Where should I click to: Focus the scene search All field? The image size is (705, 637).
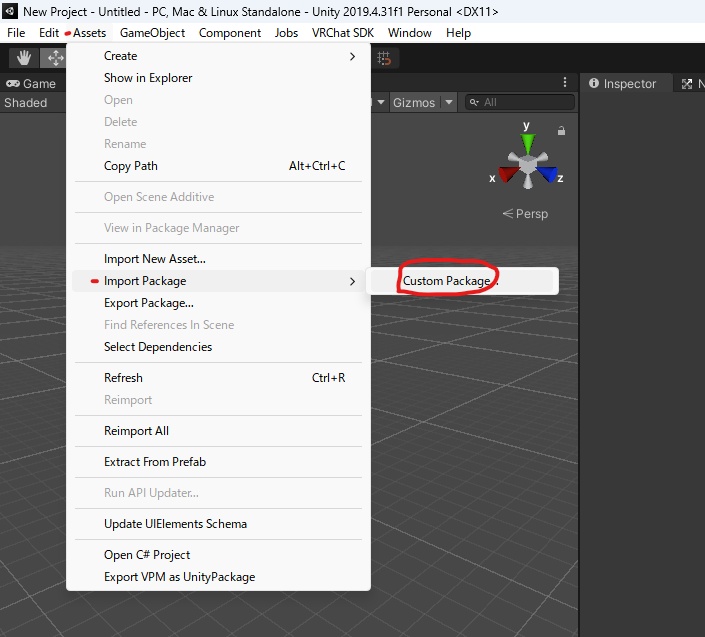click(x=520, y=102)
